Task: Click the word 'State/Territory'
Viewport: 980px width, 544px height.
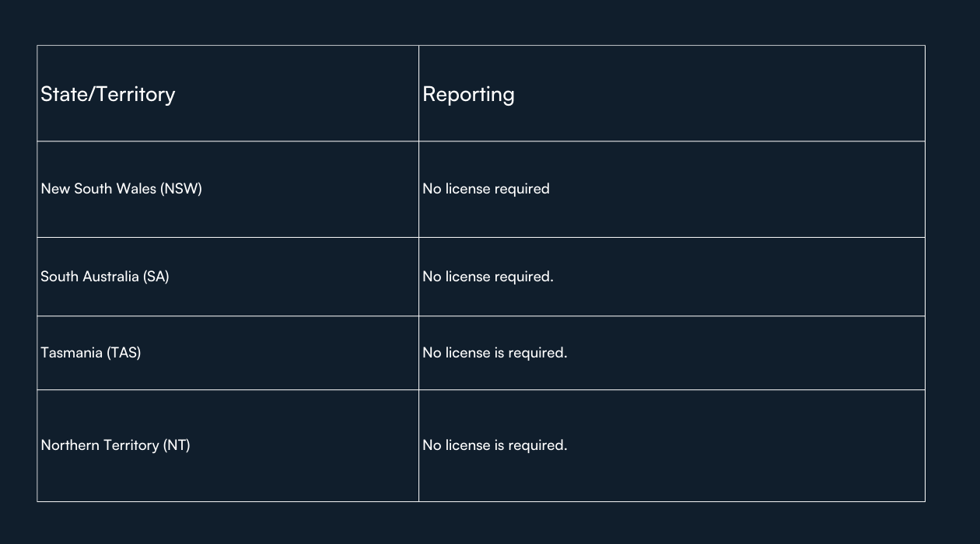Action: pyautogui.click(x=107, y=94)
